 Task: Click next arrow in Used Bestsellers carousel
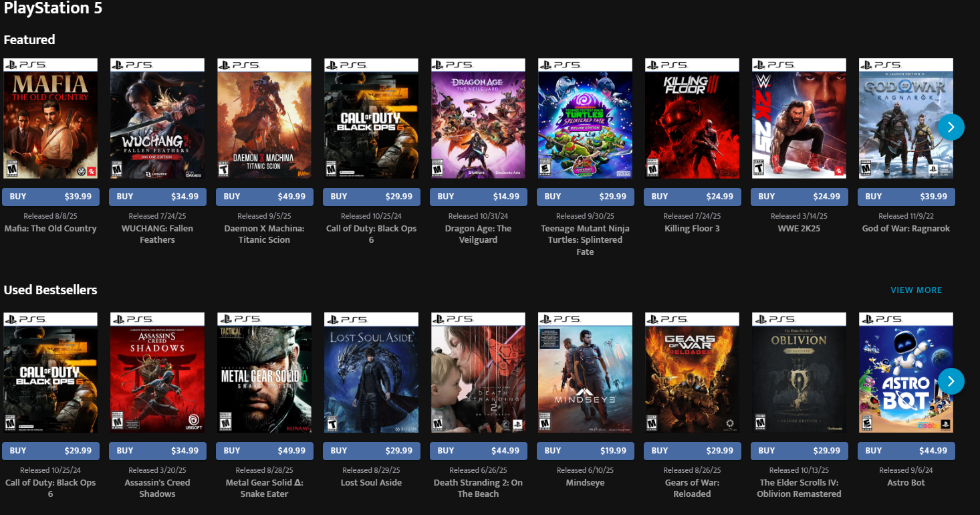pos(951,381)
